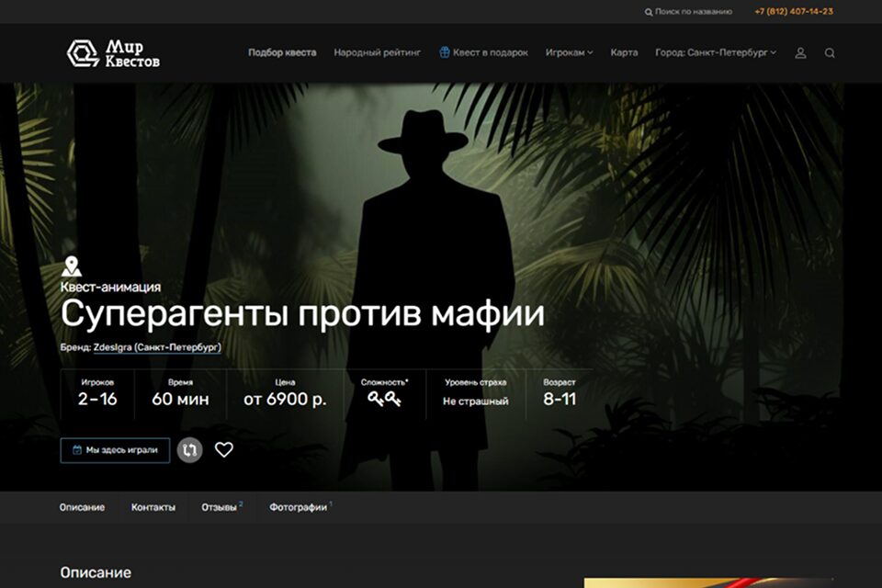Follow the ZdesIgra (Санкт-Петербург) brand link
The height and width of the screenshot is (588, 882).
click(157, 348)
